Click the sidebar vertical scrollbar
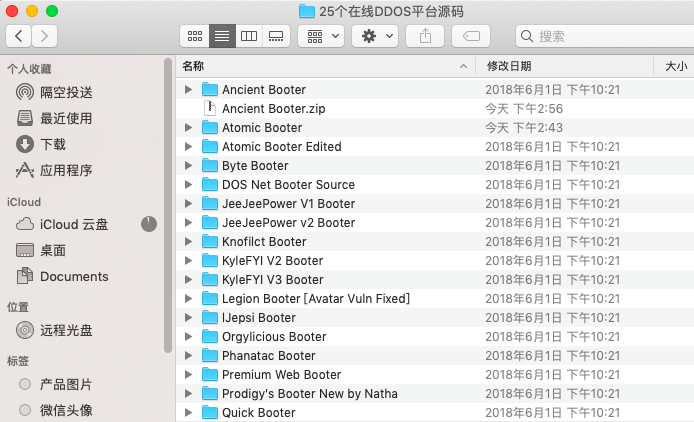Image resolution: width=694 pixels, height=422 pixels. [x=168, y=206]
